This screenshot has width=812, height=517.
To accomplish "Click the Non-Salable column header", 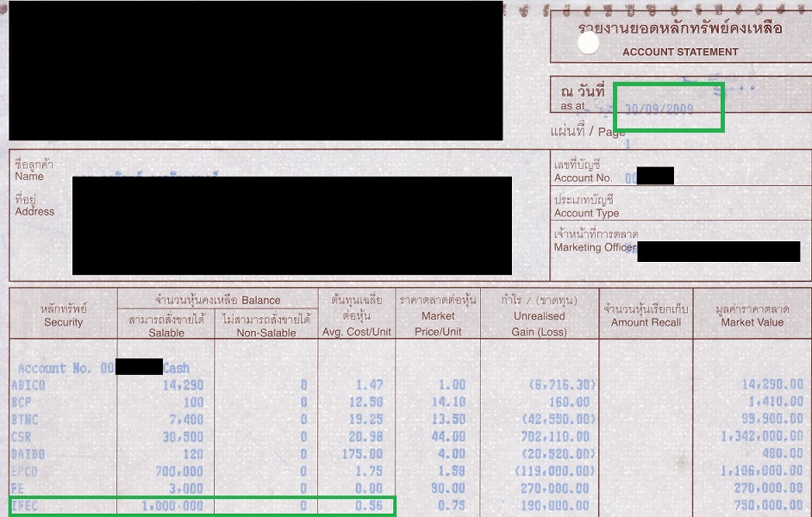I will [266, 333].
